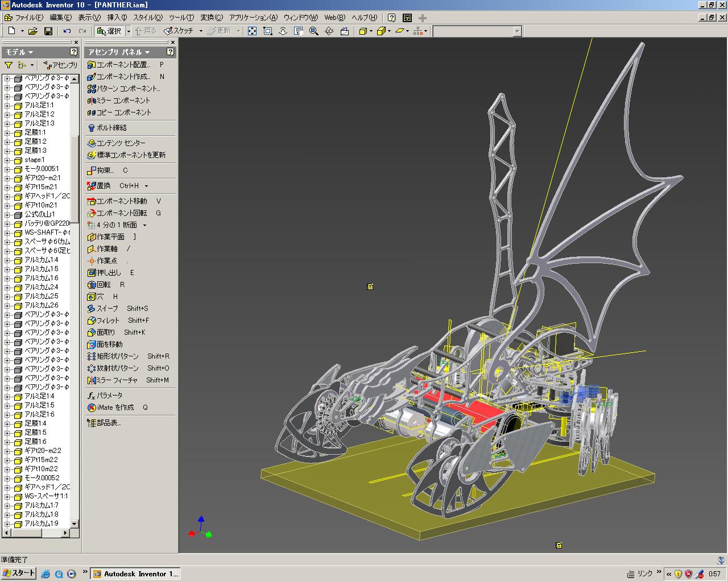The height and width of the screenshot is (582, 728).
Task: Expand the stage:1 tree node
Action: pos(7,160)
